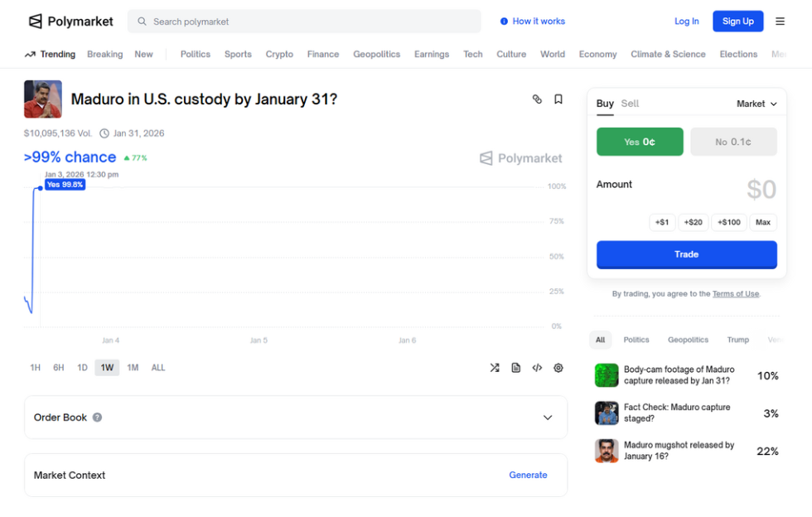Open the World category
Viewport: 812px width, 517px height.
(553, 54)
